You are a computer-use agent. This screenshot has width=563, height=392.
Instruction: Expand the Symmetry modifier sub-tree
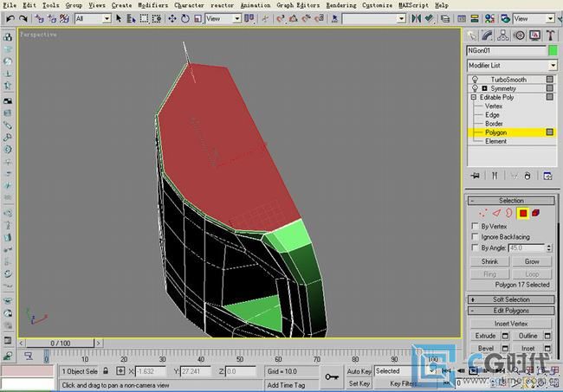point(484,88)
